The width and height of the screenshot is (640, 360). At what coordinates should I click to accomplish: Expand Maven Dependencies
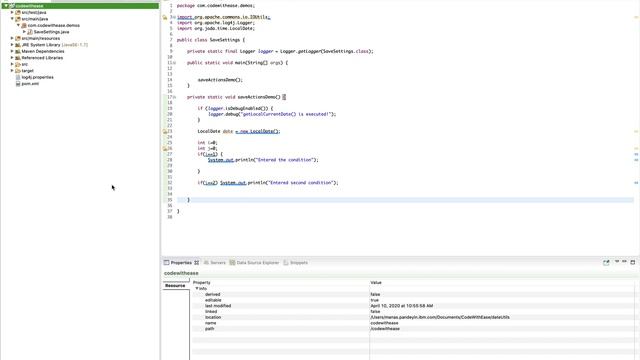click(x=12, y=51)
